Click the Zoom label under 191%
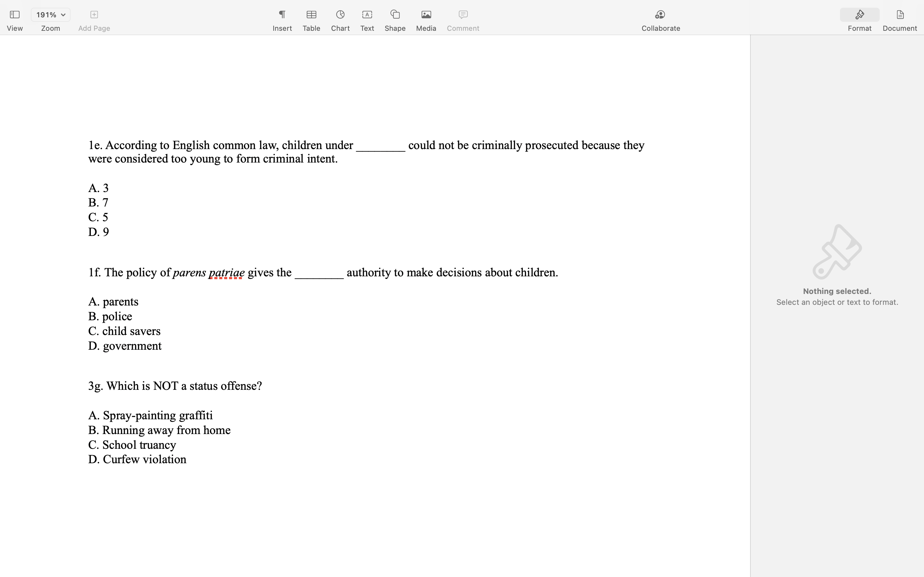The height and width of the screenshot is (577, 924). tap(50, 28)
